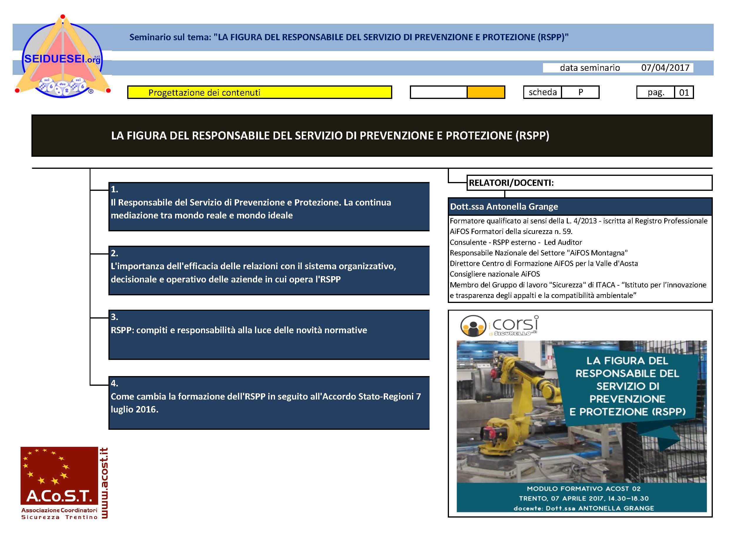The height and width of the screenshot is (534, 756).
Task: Click the orange colored cell
Action: tap(486, 92)
